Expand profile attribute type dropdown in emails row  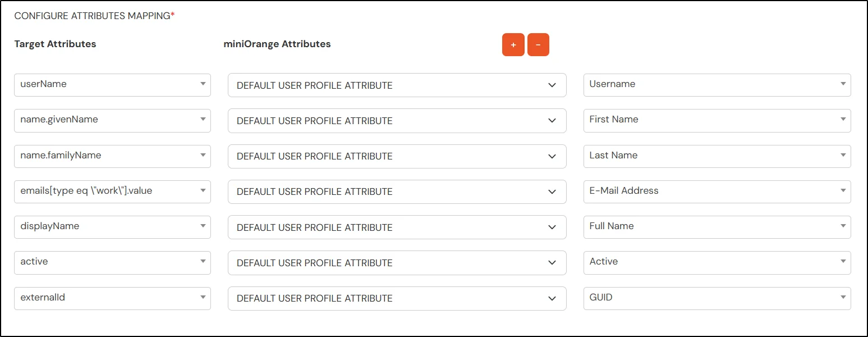point(397,192)
